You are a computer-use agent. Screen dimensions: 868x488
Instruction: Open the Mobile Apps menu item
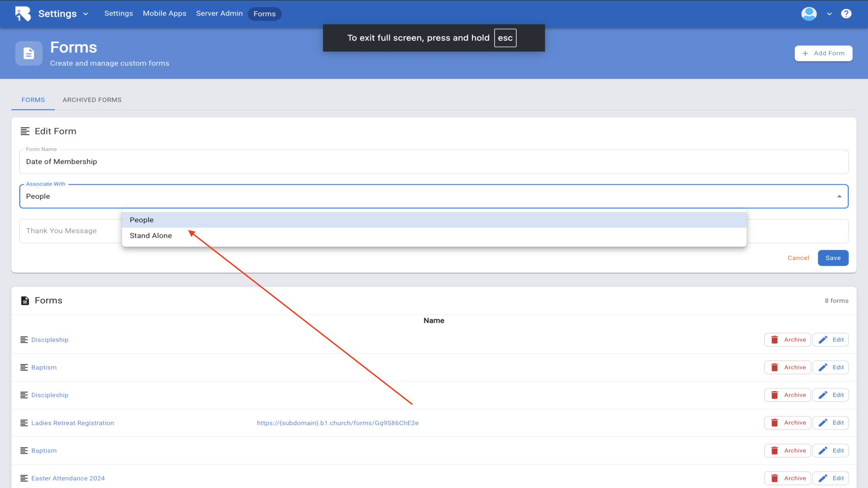(165, 14)
